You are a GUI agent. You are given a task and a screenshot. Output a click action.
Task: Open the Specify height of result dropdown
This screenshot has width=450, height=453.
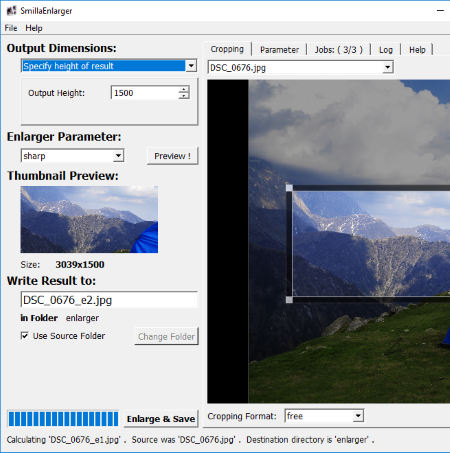(x=109, y=66)
